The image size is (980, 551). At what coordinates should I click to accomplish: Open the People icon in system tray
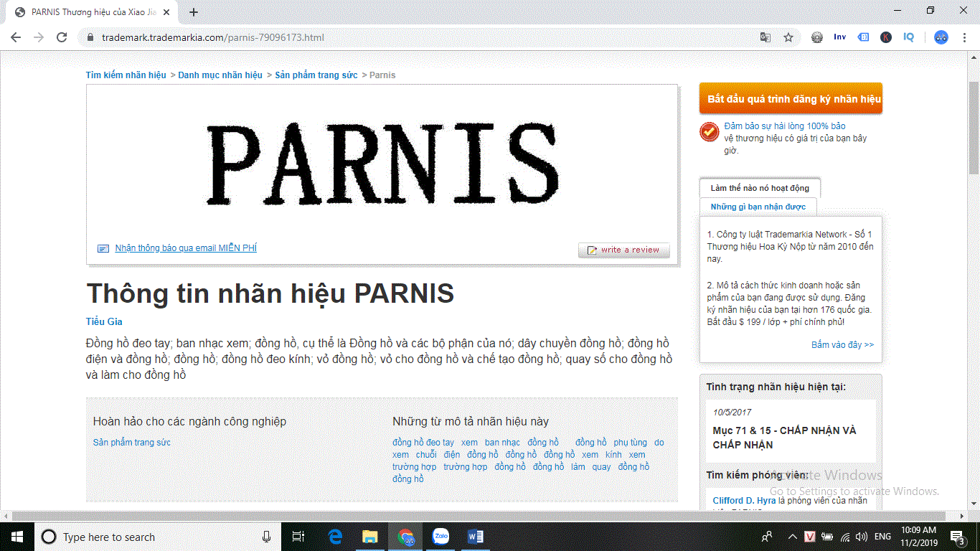(767, 537)
